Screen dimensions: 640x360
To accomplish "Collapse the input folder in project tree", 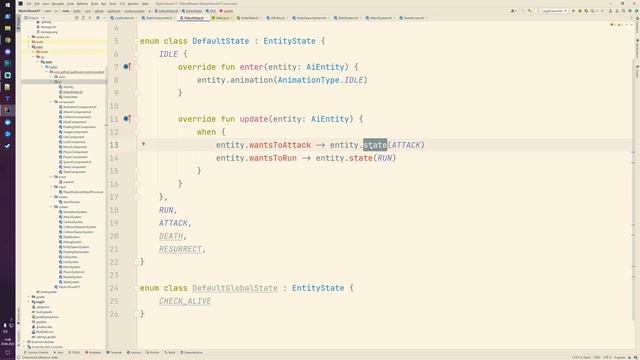I will click(51, 187).
